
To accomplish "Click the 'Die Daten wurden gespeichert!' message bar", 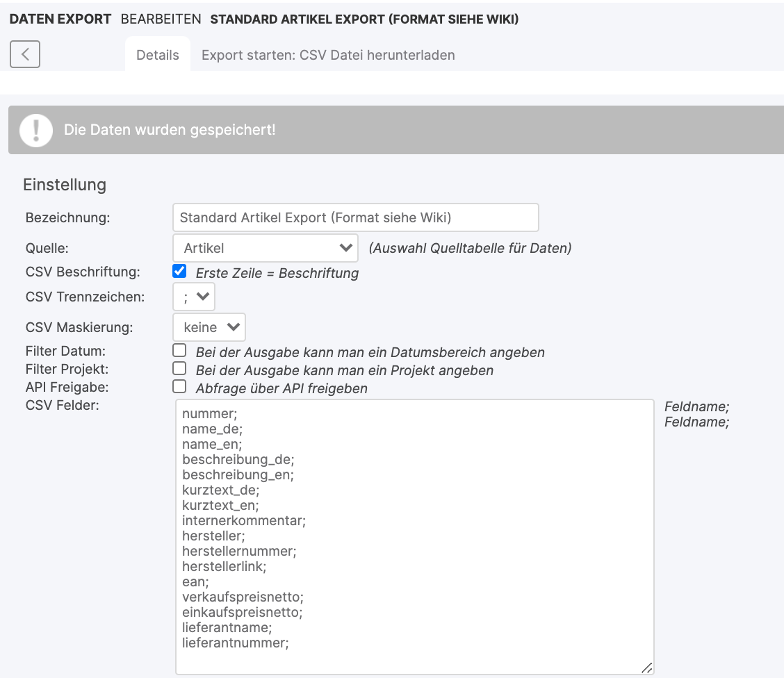I will (417, 130).
